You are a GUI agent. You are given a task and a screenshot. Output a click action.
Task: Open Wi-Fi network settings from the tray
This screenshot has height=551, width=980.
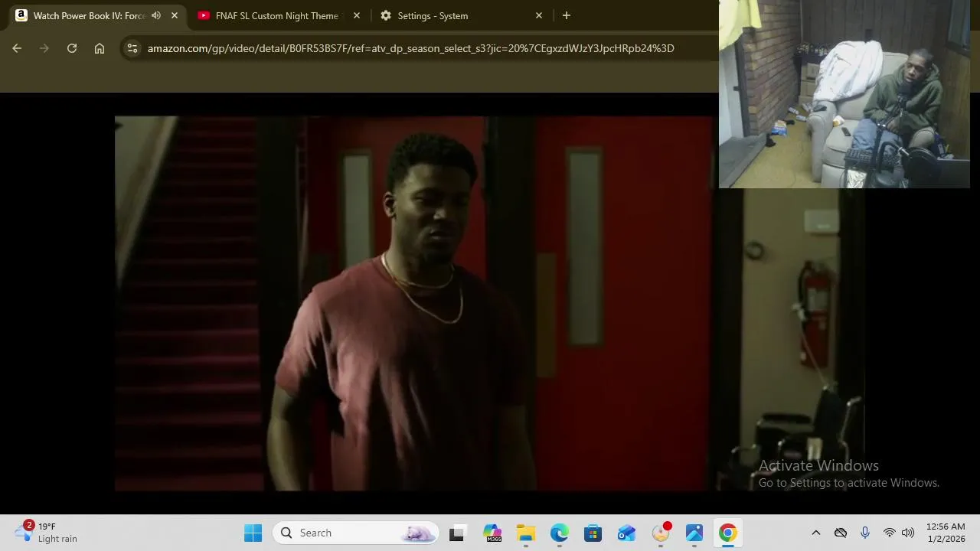point(890,533)
